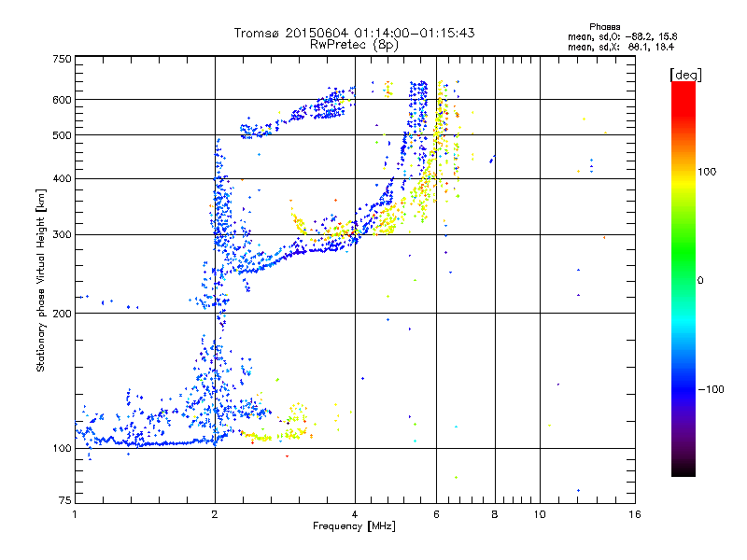Click the 'mean, sd,O: -88.2, 15.8' line
This screenshot has height=560, width=747.
(x=622, y=36)
